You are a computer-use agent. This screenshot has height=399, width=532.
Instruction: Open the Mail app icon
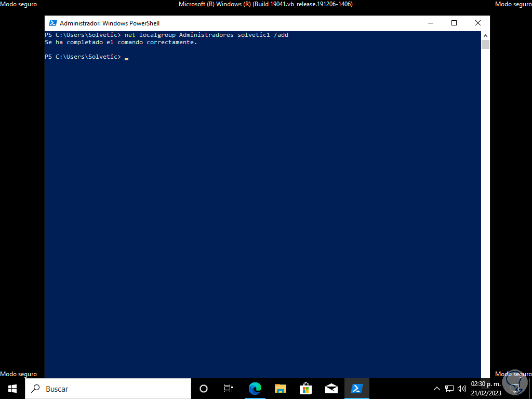pyautogui.click(x=331, y=389)
